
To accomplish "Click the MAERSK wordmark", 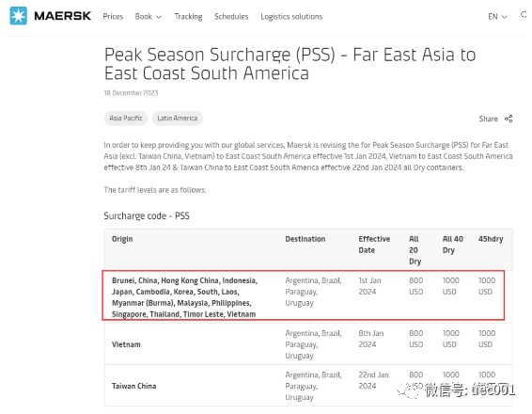I will coord(63,16).
